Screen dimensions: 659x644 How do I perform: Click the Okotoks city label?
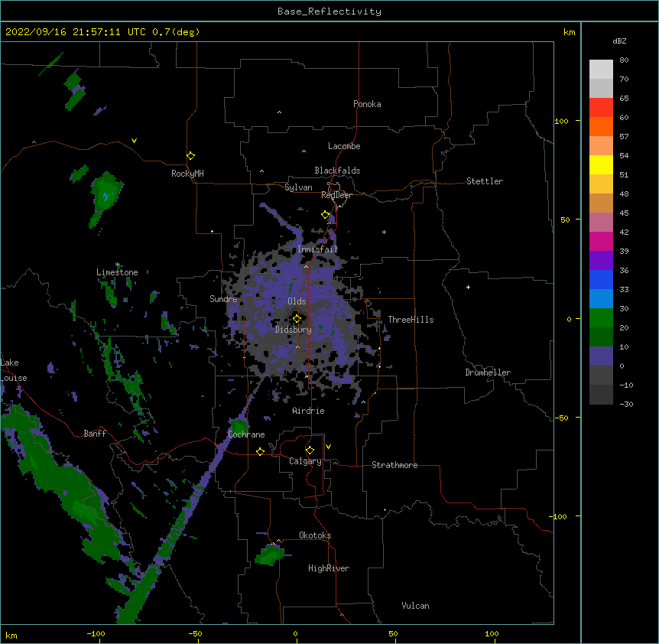[x=315, y=535]
